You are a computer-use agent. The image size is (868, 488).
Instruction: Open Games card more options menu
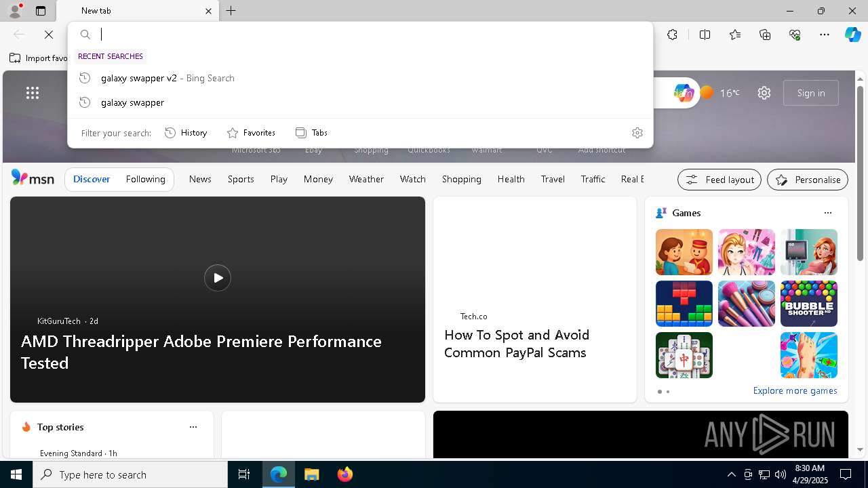pyautogui.click(x=827, y=213)
